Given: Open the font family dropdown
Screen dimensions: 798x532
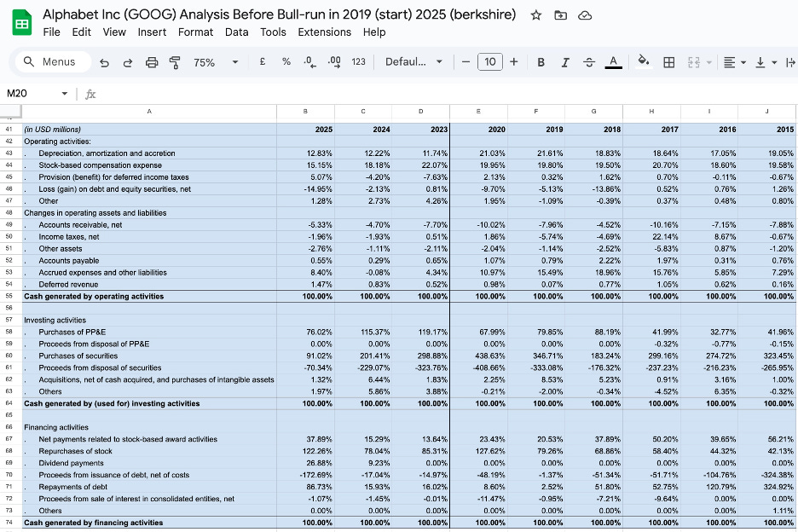Looking at the screenshot, I should [413, 61].
